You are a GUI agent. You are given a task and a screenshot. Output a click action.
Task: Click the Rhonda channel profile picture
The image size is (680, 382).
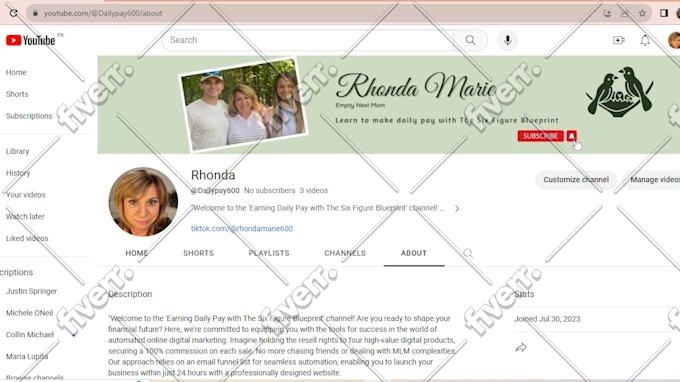pyautogui.click(x=143, y=202)
